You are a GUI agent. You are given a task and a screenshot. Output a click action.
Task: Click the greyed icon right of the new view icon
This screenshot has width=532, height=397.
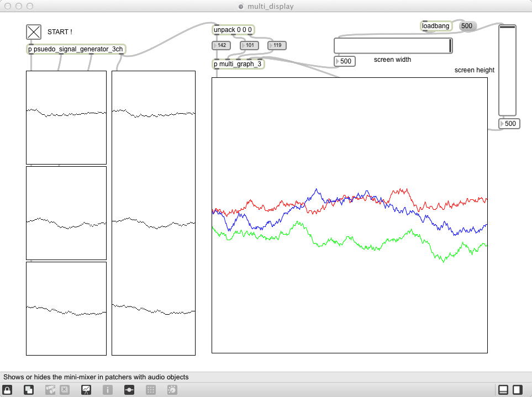[50, 390]
